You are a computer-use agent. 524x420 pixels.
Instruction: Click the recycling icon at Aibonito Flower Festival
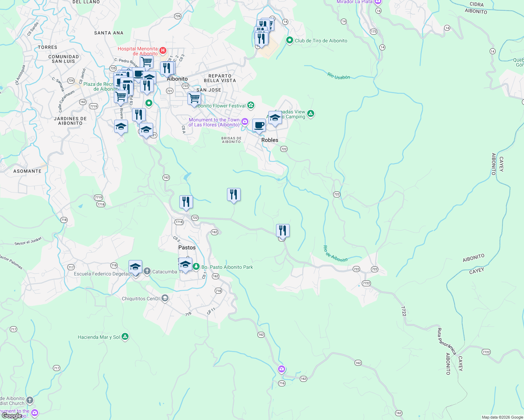(251, 105)
